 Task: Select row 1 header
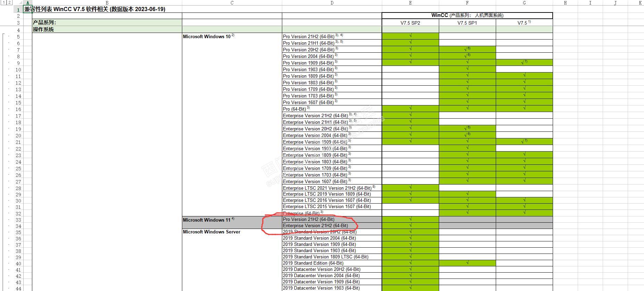[18, 9]
